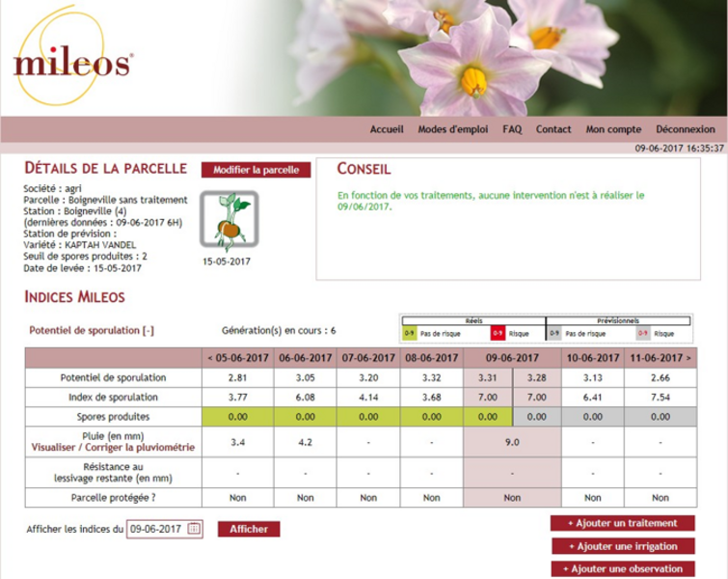The width and height of the screenshot is (728, 579).
Task: Click the Modifier la parcelle button
Action: (x=256, y=170)
